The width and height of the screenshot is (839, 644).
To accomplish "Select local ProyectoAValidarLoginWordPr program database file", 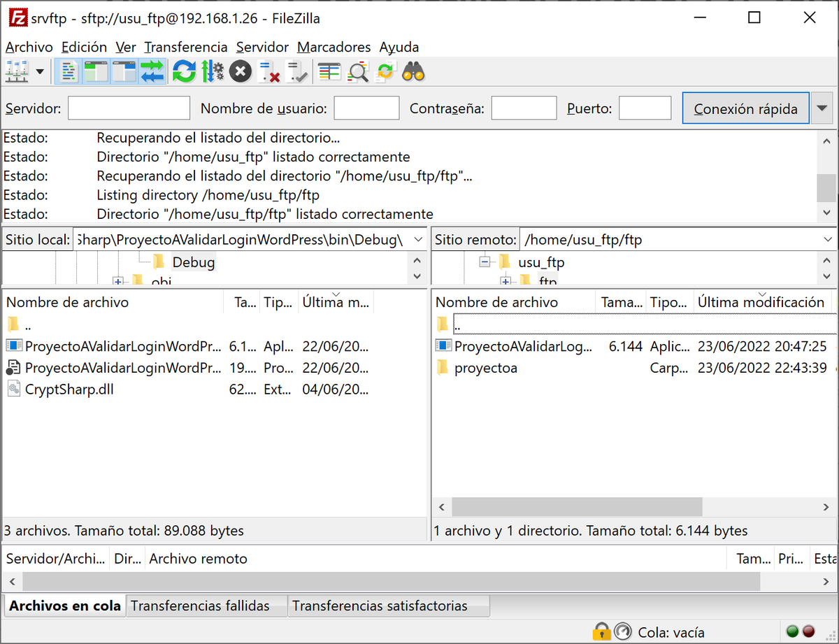I will coord(213,367).
